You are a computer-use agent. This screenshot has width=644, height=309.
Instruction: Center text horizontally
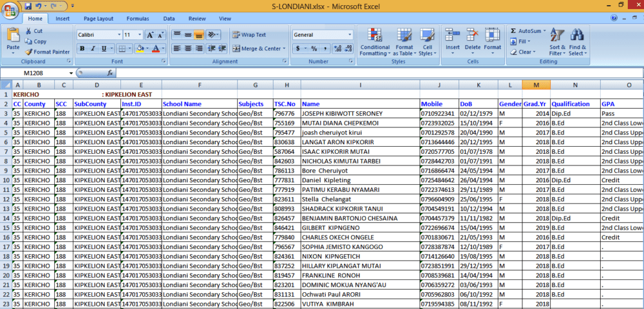pos(188,48)
